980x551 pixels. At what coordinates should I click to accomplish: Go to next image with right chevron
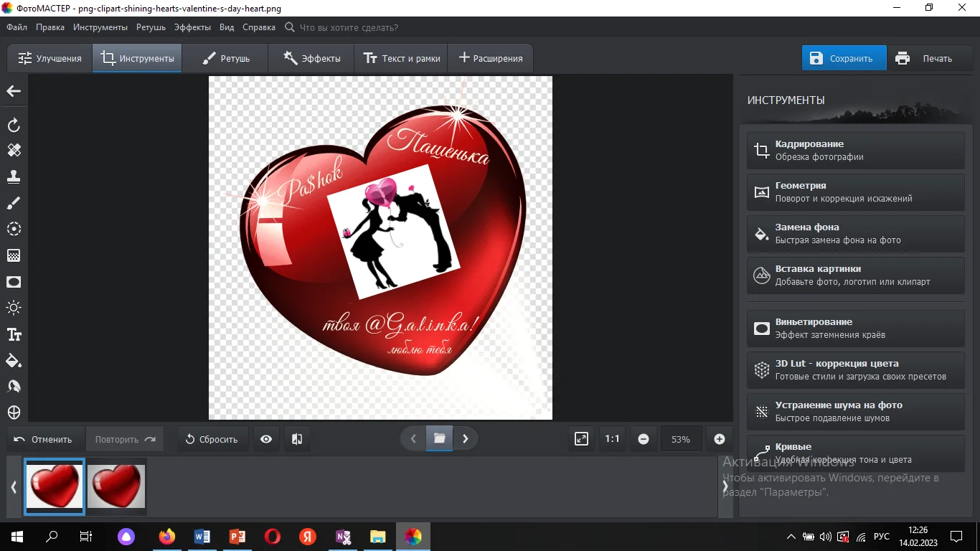point(466,439)
